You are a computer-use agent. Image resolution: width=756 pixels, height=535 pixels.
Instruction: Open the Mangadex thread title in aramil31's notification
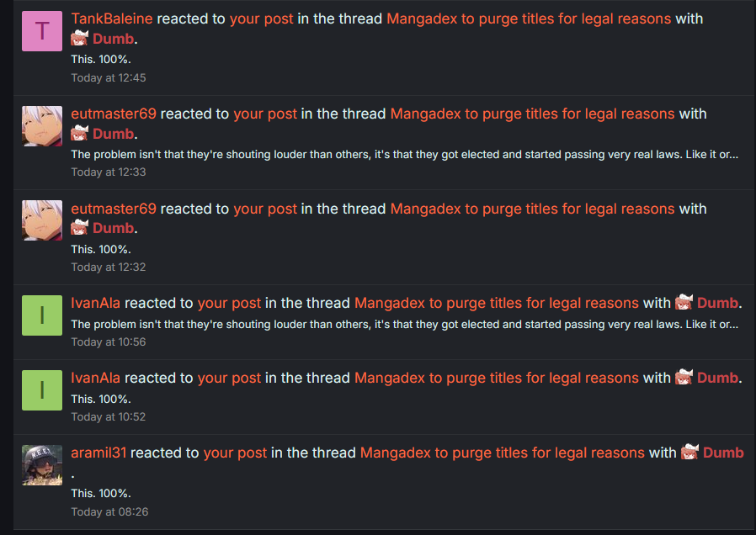point(502,453)
